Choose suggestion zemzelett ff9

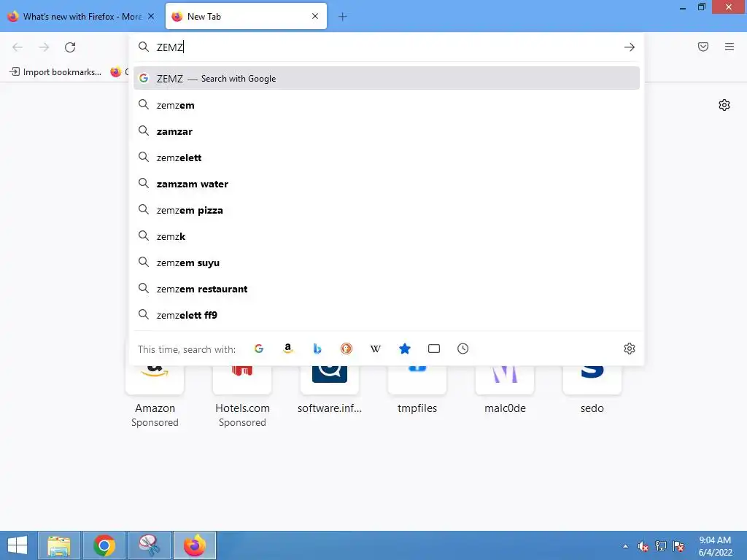(x=387, y=315)
